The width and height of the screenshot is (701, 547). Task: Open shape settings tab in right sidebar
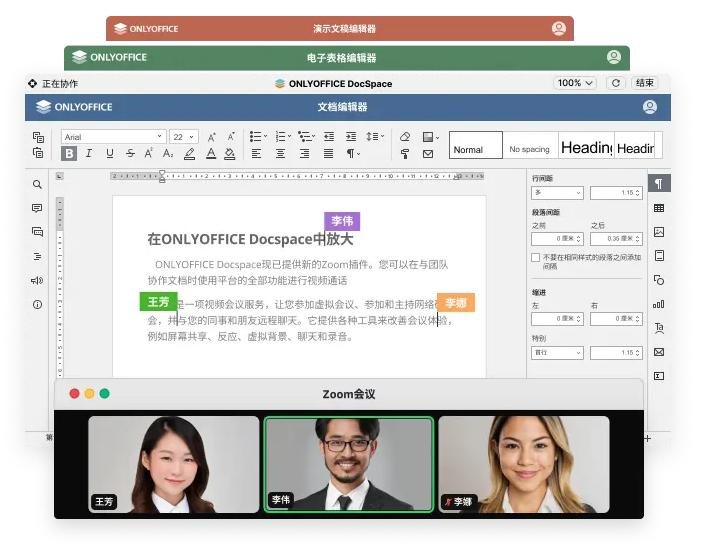[x=659, y=280]
